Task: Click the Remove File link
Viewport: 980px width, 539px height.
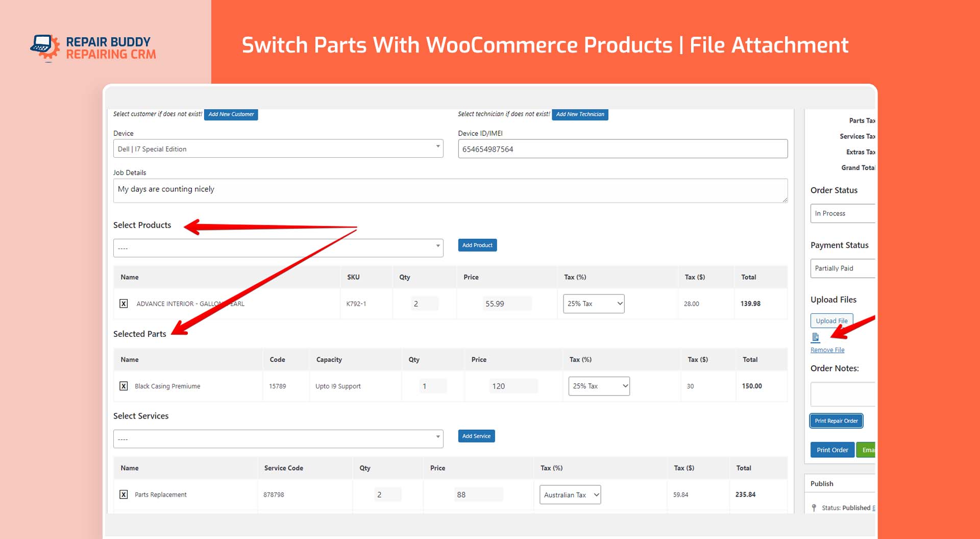Action: 827,350
